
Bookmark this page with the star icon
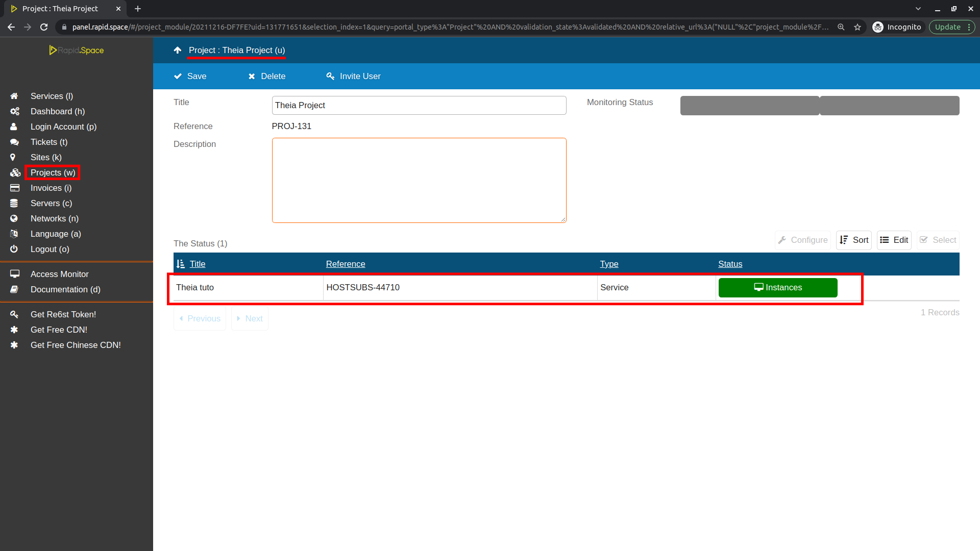(857, 27)
